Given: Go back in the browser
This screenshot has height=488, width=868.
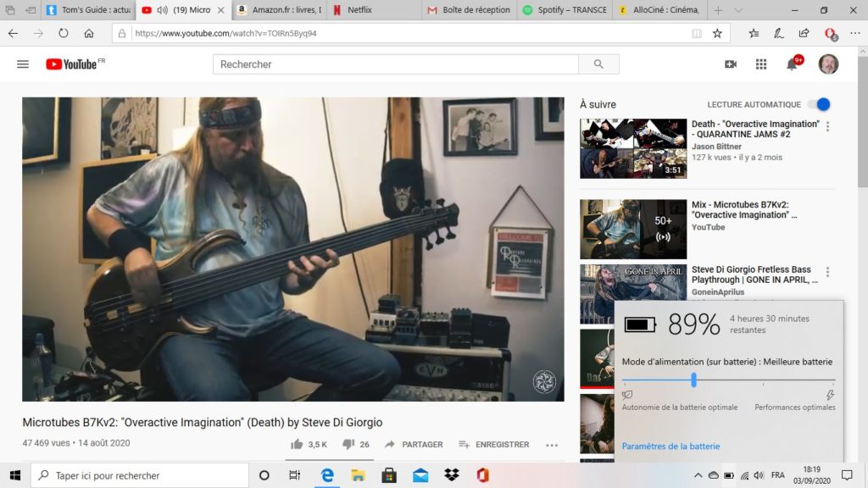Looking at the screenshot, I should pos(13,33).
